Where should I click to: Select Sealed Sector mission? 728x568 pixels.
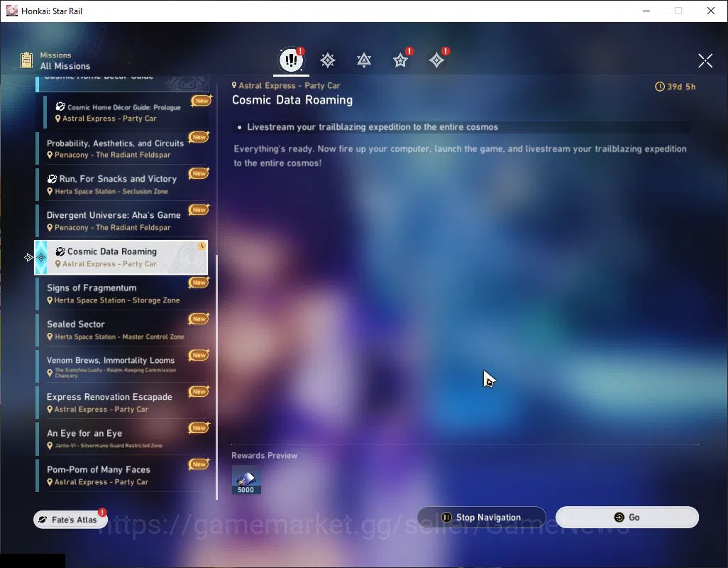point(122,329)
